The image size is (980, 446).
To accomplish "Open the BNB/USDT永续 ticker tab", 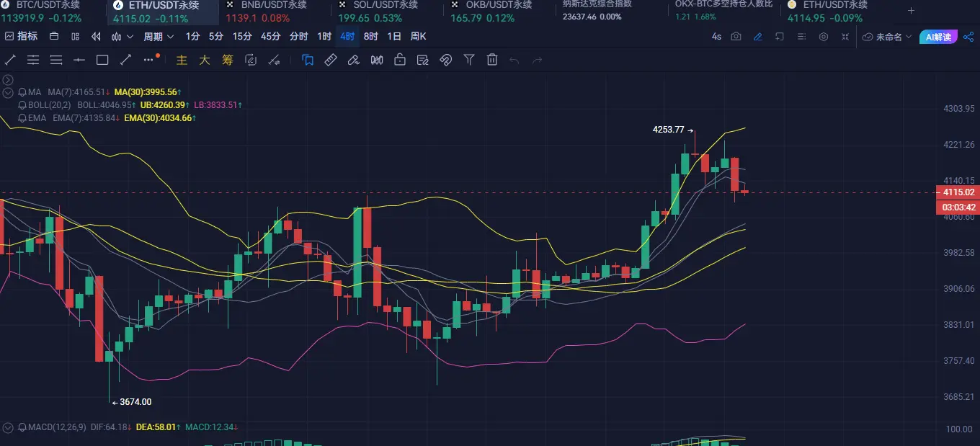I will [x=275, y=12].
